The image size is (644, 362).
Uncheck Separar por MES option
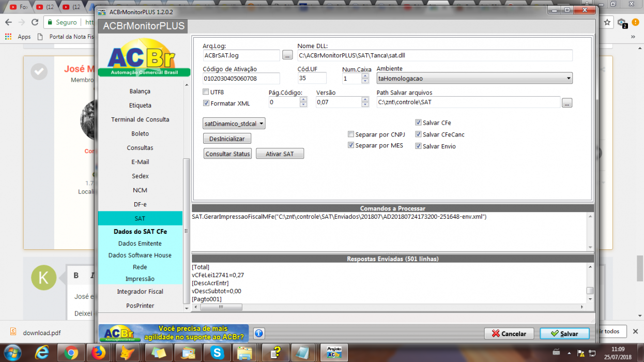coord(351,145)
